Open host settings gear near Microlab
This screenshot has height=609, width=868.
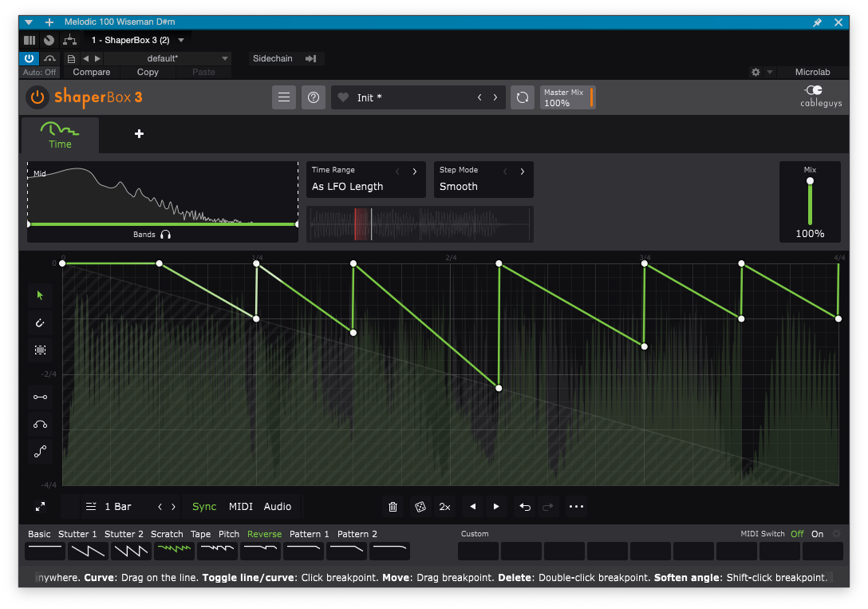(x=756, y=73)
